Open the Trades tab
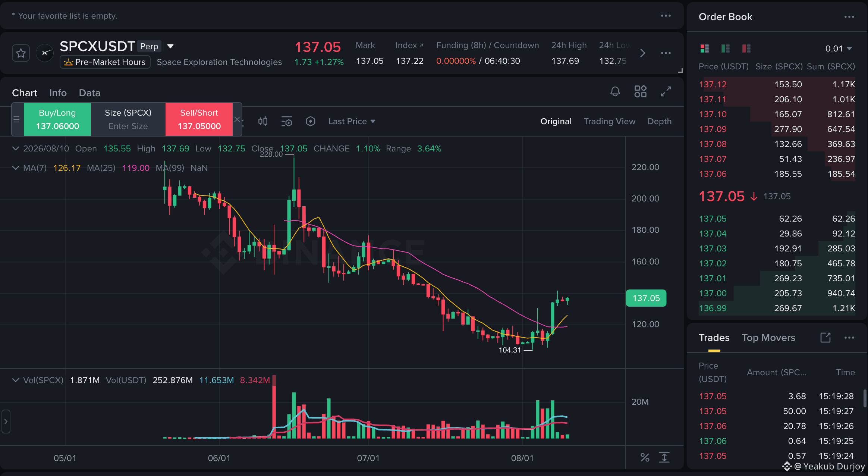The width and height of the screenshot is (868, 476). pyautogui.click(x=714, y=338)
